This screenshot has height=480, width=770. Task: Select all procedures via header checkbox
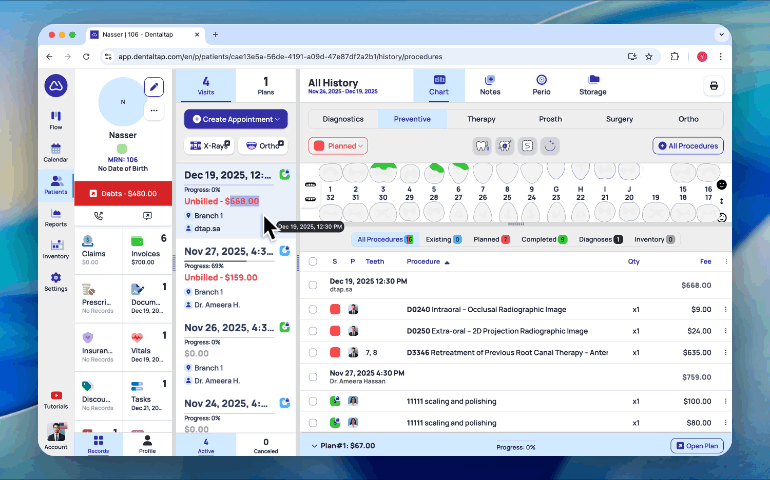point(313,261)
